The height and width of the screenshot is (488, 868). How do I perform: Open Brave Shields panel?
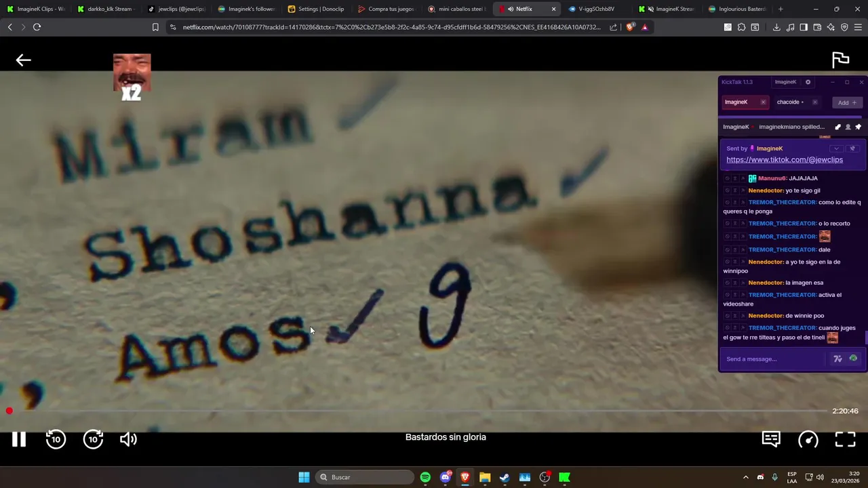coord(631,27)
